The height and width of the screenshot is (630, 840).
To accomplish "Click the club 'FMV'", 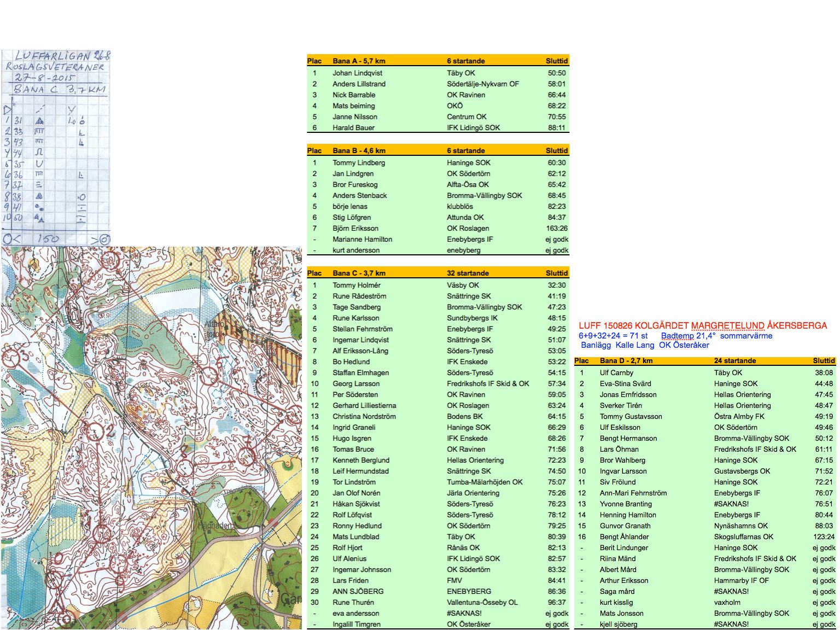I will [454, 580].
